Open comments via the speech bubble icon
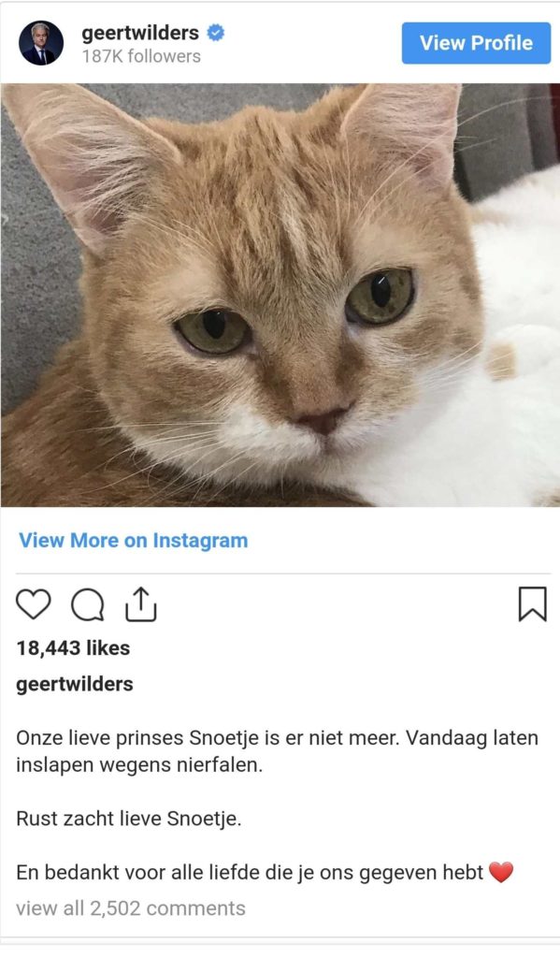Viewport: 560px width, 958px height. coord(87,605)
